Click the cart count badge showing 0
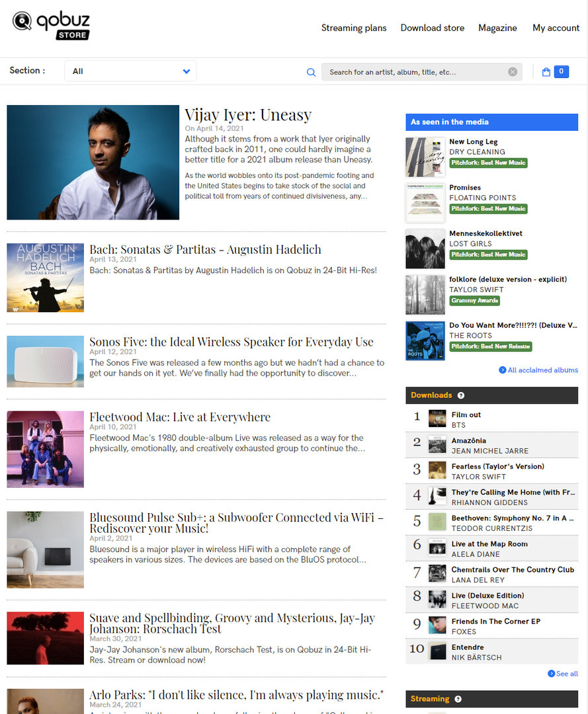 click(561, 71)
